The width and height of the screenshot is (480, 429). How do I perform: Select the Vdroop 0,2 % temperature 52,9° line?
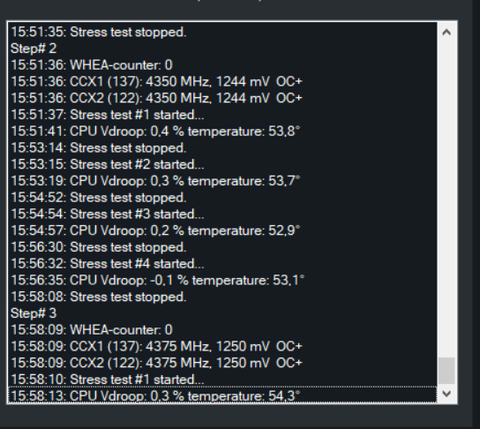pos(222,231)
